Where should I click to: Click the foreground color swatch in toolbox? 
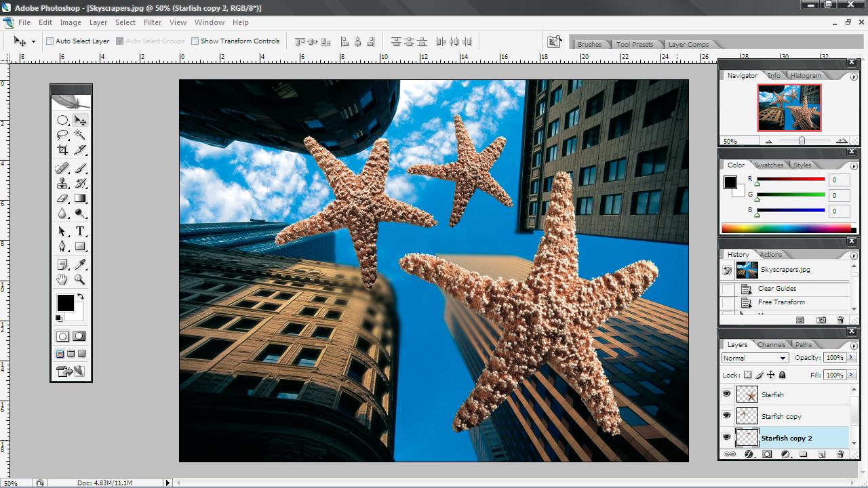pos(65,302)
